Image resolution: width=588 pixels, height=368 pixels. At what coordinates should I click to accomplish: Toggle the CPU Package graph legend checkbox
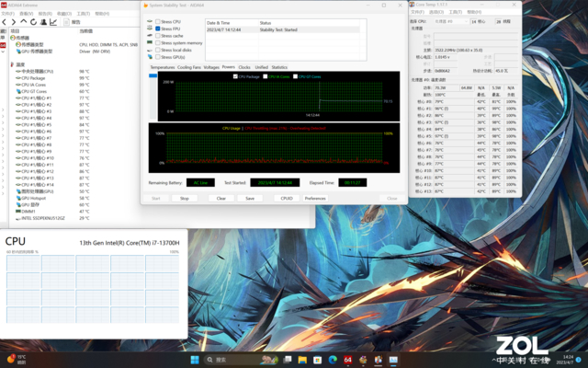point(237,76)
